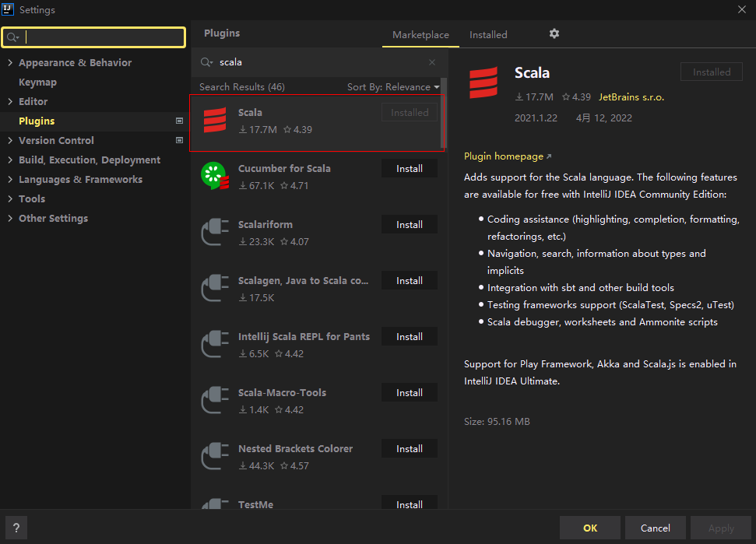Select the Nested Brackets Colorer result name
756x544 pixels.
pos(295,448)
